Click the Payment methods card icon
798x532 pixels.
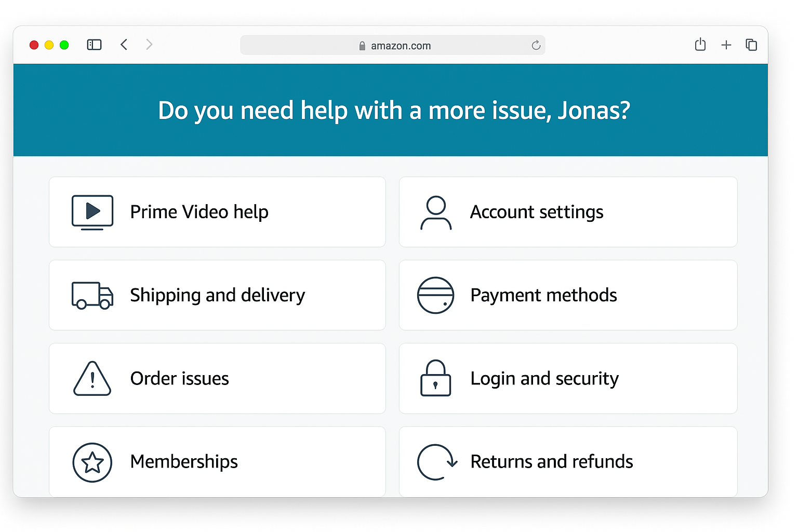click(x=436, y=295)
